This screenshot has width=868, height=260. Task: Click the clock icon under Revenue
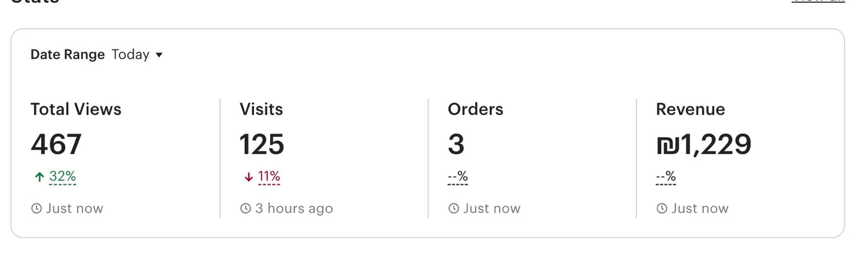click(x=662, y=208)
